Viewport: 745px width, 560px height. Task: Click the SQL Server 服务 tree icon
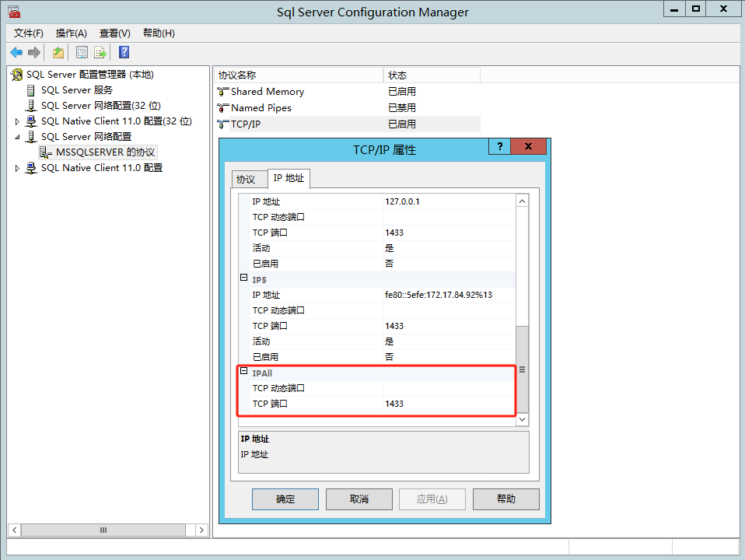pyautogui.click(x=31, y=90)
